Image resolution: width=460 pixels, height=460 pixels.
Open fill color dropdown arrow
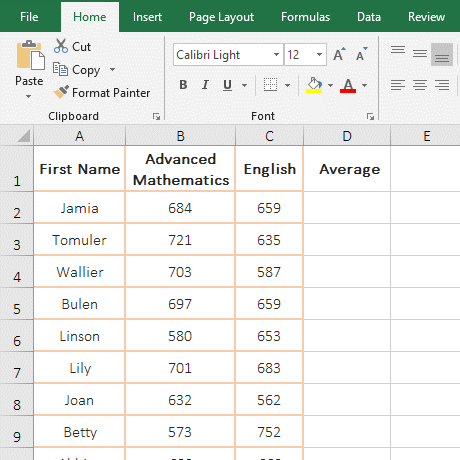(330, 85)
